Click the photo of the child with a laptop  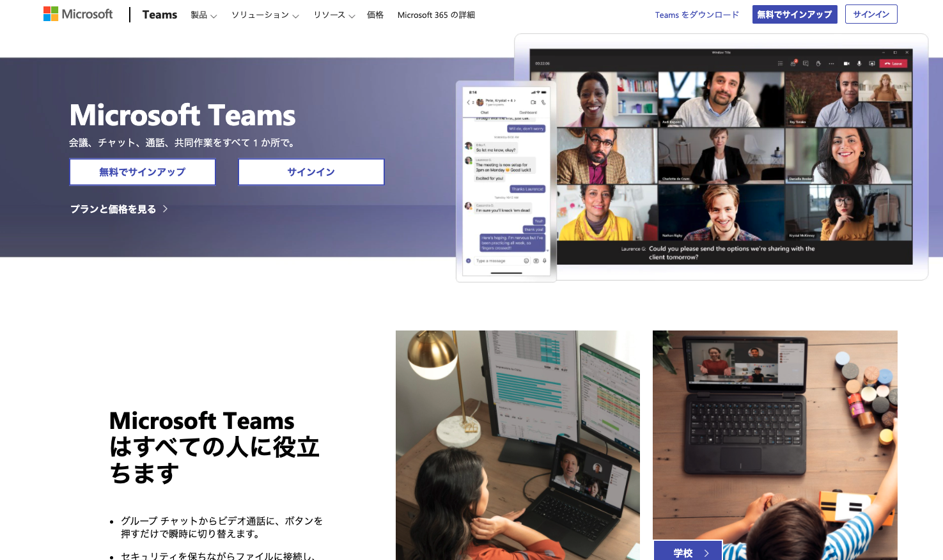tap(775, 445)
